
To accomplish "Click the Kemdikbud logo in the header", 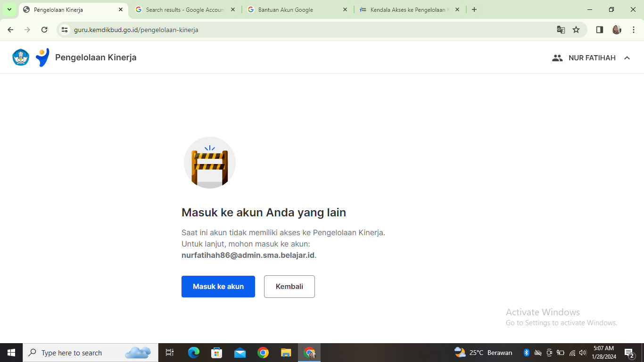I will point(21,58).
